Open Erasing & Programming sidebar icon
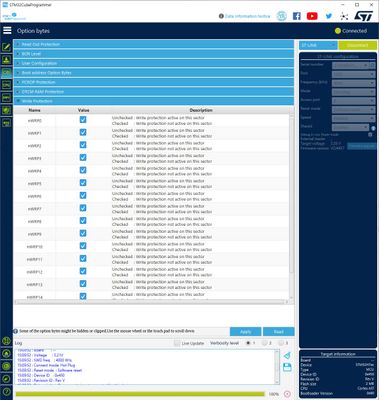 [x=6, y=60]
